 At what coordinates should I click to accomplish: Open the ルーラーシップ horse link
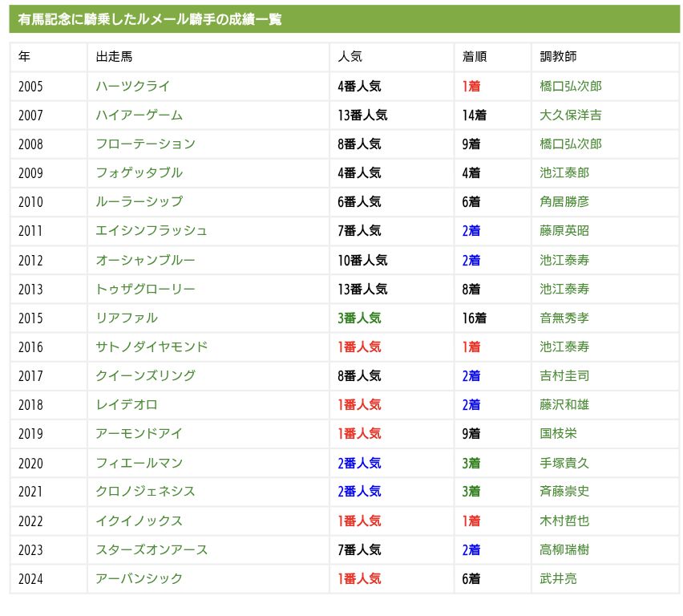pyautogui.click(x=139, y=201)
